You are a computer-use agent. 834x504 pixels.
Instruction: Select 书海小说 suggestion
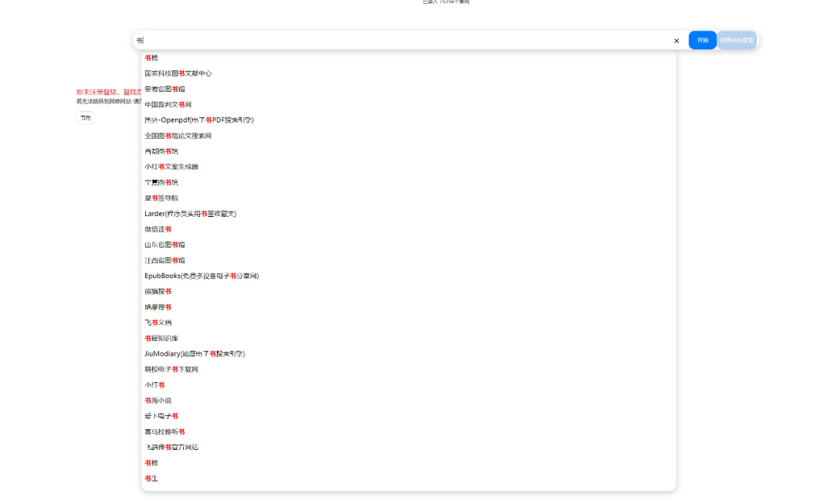click(x=409, y=401)
